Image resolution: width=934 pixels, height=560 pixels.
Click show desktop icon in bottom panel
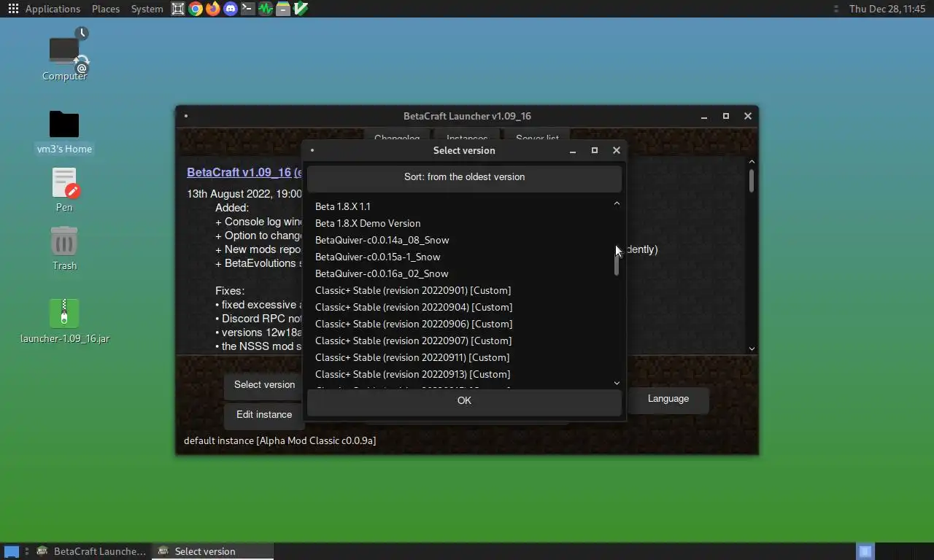[x=11, y=551]
